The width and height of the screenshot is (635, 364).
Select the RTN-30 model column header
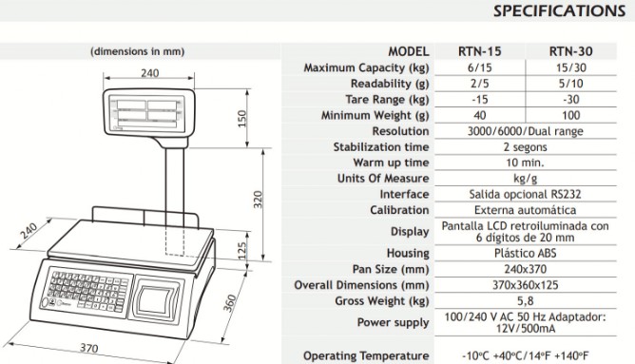[570, 51]
